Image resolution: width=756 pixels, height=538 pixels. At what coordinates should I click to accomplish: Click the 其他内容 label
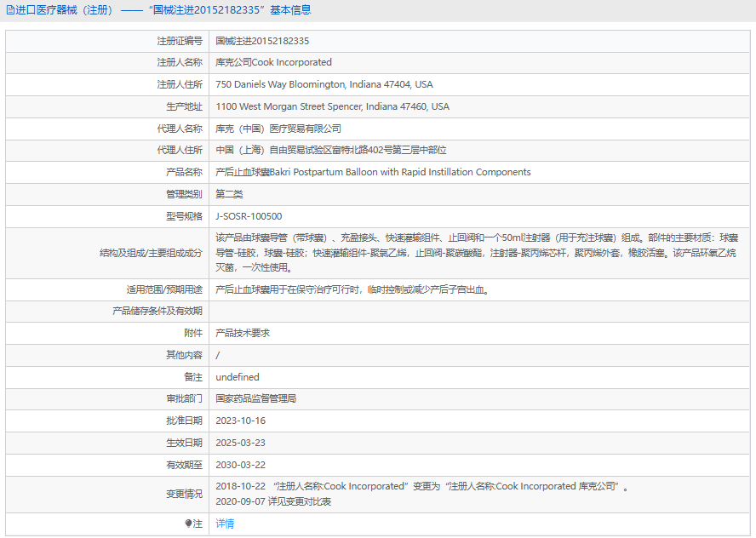click(184, 355)
